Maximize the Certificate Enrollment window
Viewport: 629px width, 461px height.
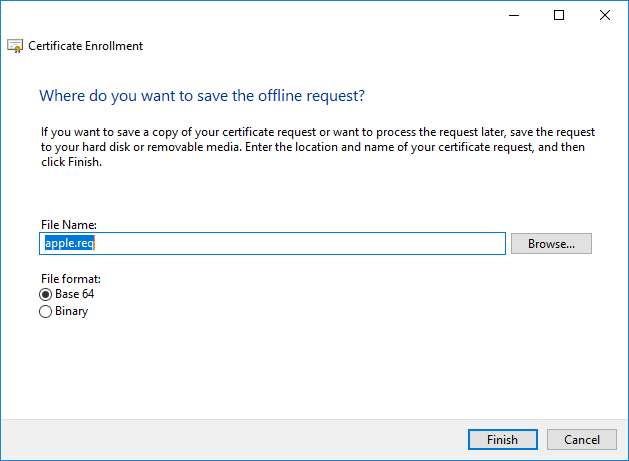tap(559, 15)
